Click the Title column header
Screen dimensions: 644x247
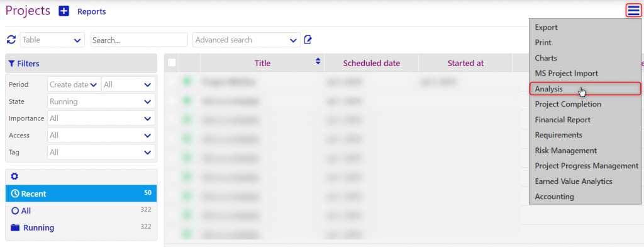[x=262, y=63]
